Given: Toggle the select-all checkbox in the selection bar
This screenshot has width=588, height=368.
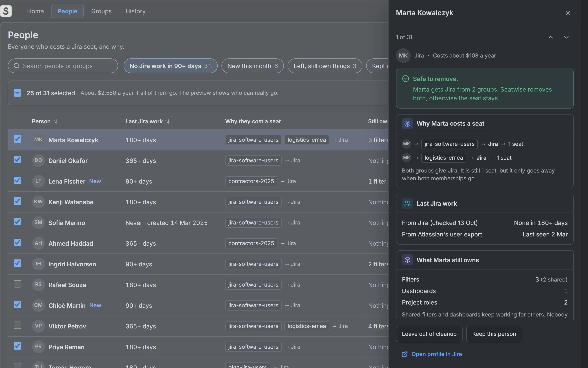Looking at the screenshot, I should (17, 93).
